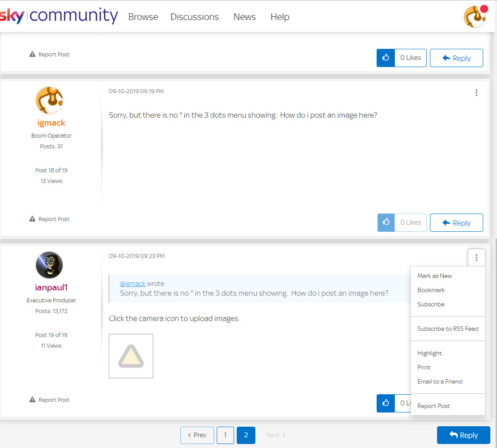Open the broken image placeholder in ianpaul1's post
This screenshot has height=448, width=497.
click(x=131, y=356)
